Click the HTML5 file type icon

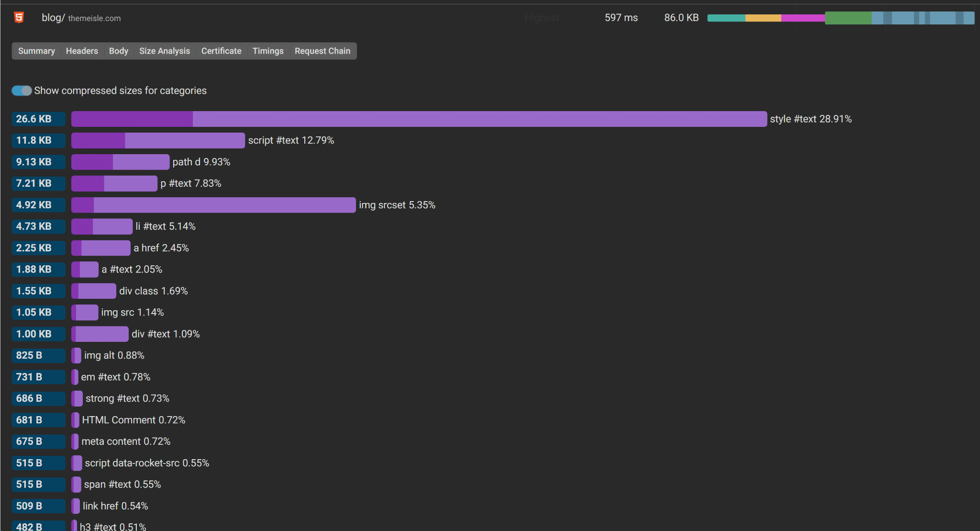point(19,18)
